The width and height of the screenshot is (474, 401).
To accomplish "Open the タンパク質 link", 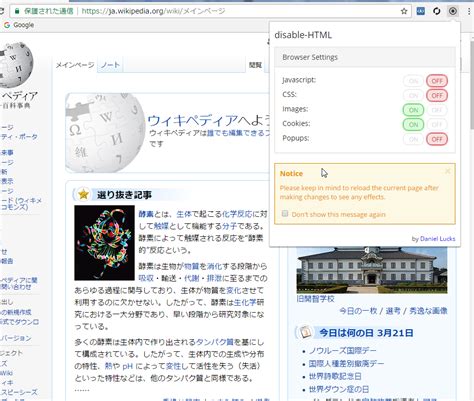I will pyautogui.click(x=215, y=342).
